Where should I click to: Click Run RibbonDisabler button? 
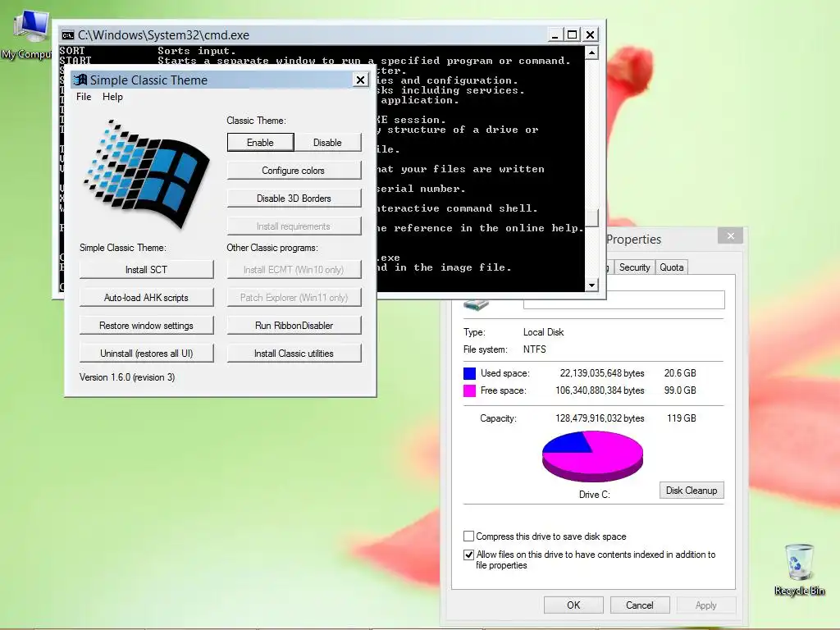click(x=294, y=325)
